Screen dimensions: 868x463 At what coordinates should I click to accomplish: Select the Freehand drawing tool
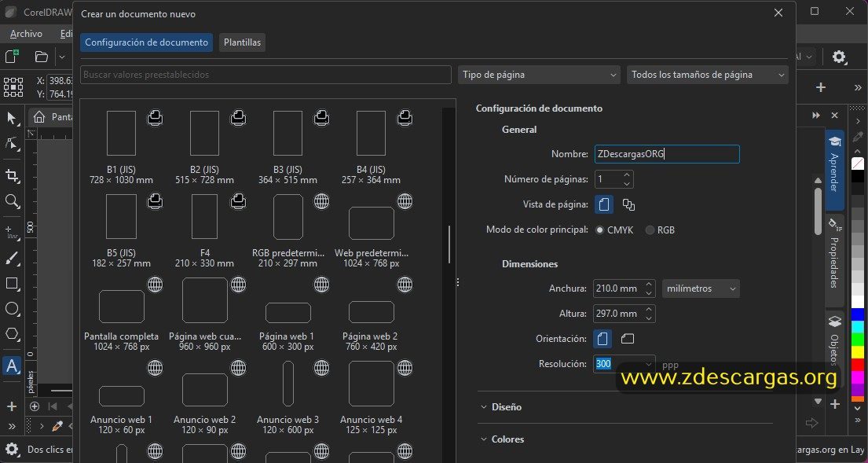pyautogui.click(x=12, y=233)
